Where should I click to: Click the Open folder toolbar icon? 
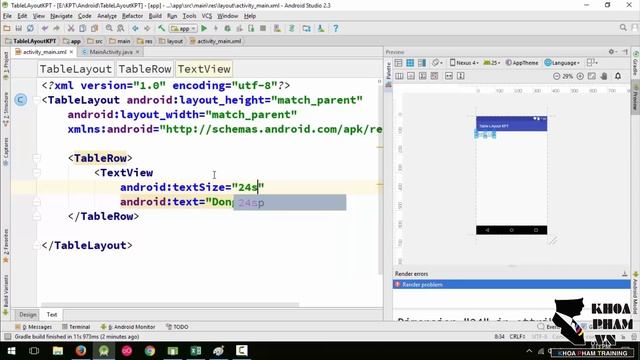7,29
